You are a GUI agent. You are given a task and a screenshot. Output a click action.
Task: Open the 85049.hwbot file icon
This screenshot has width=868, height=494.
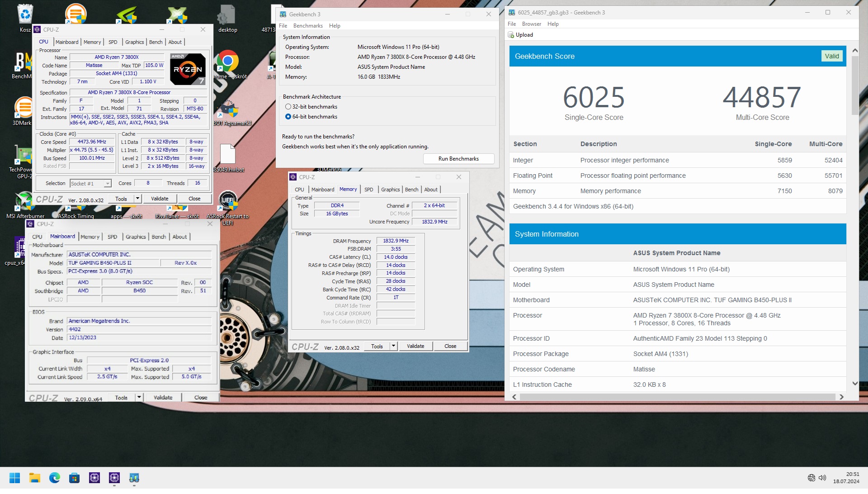(x=228, y=158)
